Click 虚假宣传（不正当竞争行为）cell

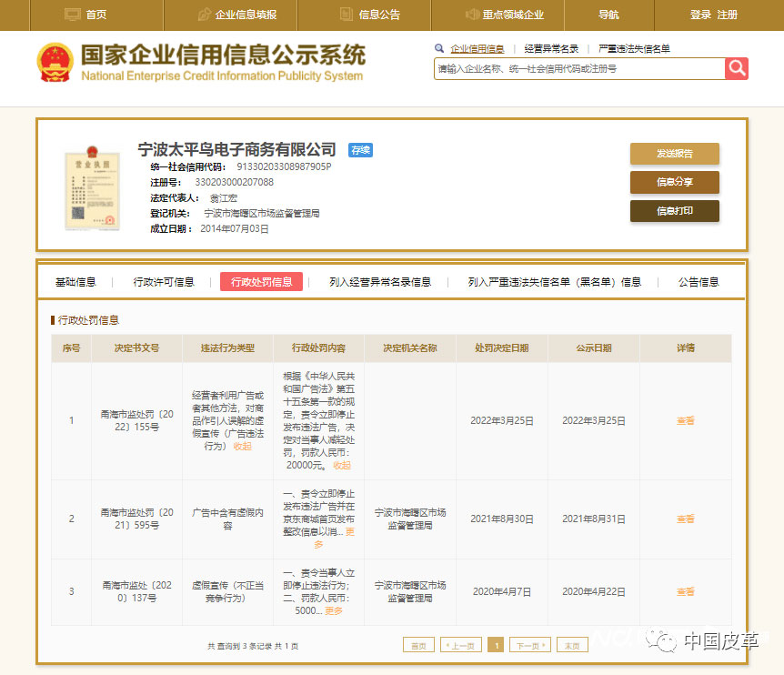pyautogui.click(x=227, y=591)
